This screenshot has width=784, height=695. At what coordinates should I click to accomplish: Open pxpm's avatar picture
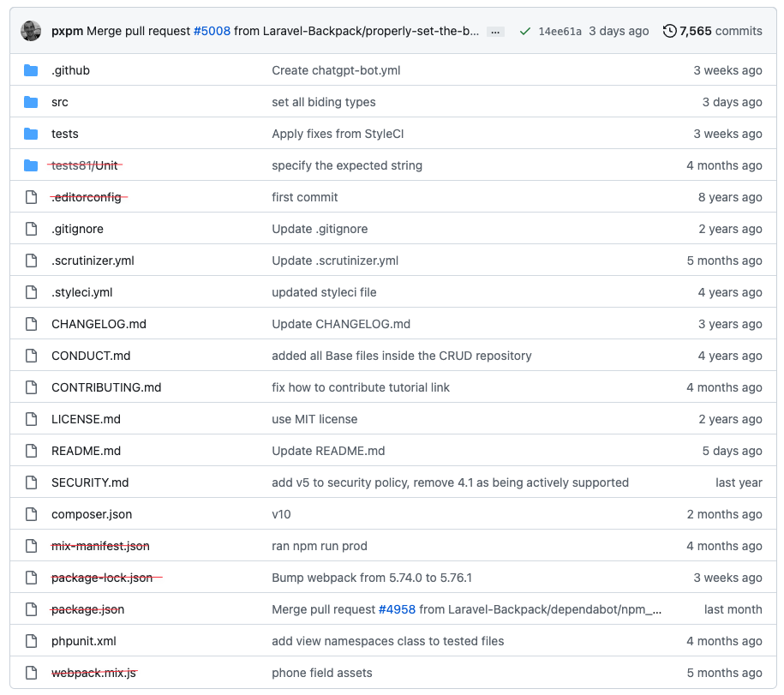[x=31, y=31]
